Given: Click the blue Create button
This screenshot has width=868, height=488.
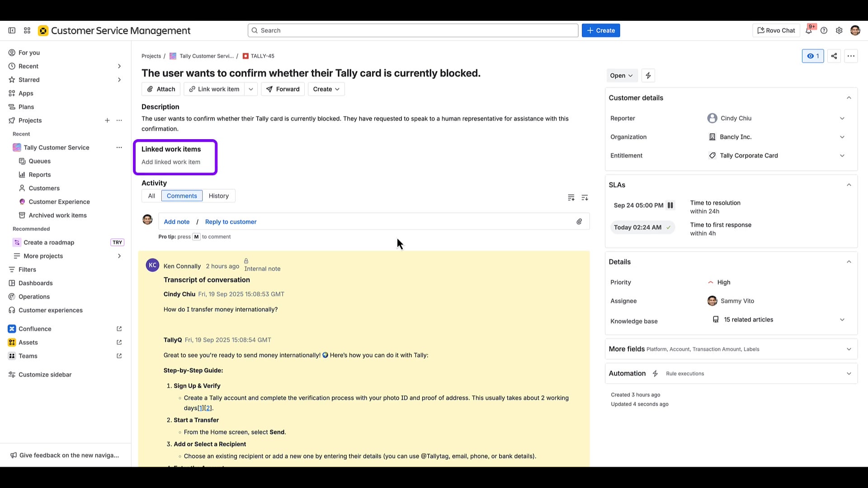Looking at the screenshot, I should (x=600, y=30).
